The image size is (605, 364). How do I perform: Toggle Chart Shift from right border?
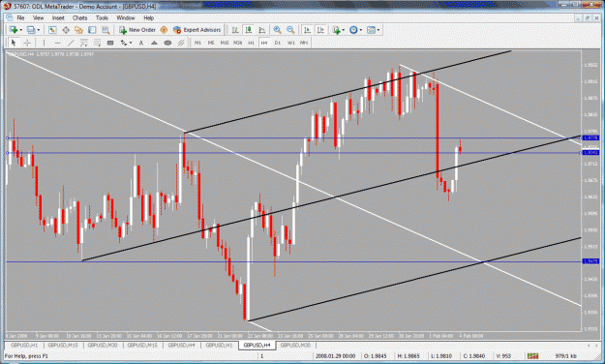tap(320, 30)
